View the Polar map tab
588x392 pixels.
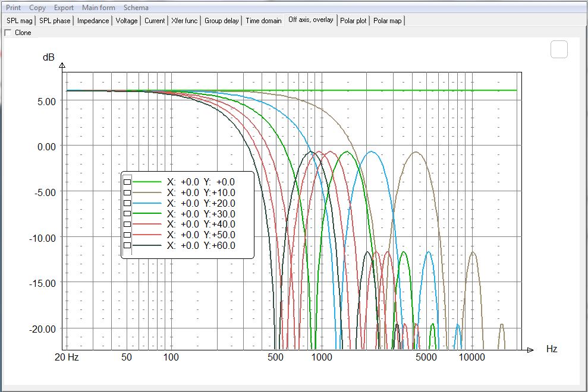pyautogui.click(x=387, y=21)
